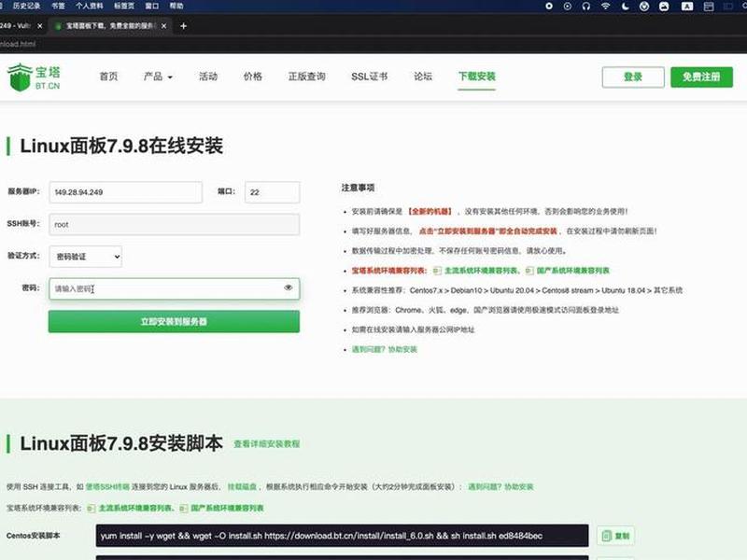The height and width of the screenshot is (560, 747).
Task: Click the 登录 button
Action: pyautogui.click(x=633, y=77)
